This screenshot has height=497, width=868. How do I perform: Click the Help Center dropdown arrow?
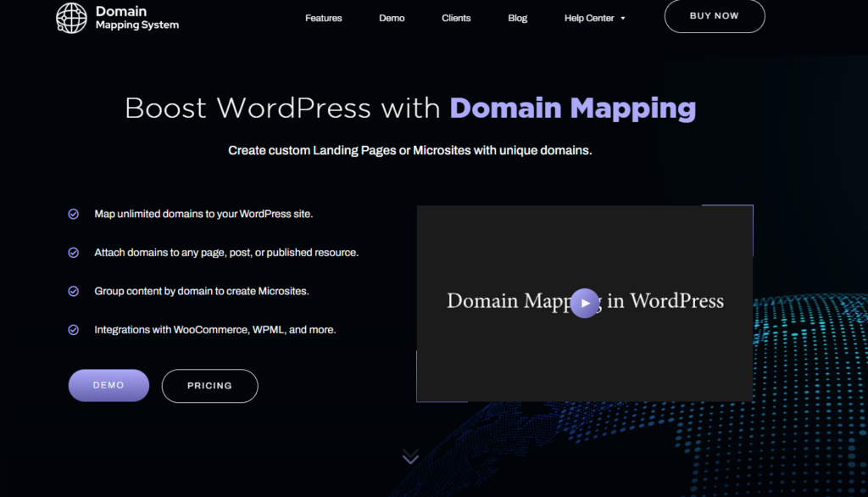tap(623, 19)
